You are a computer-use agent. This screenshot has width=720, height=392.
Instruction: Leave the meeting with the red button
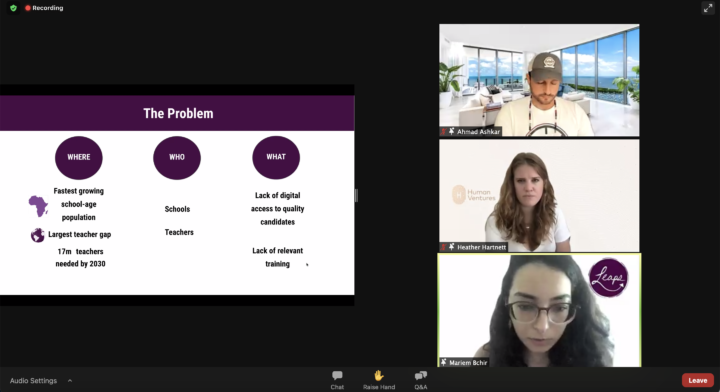tap(698, 381)
